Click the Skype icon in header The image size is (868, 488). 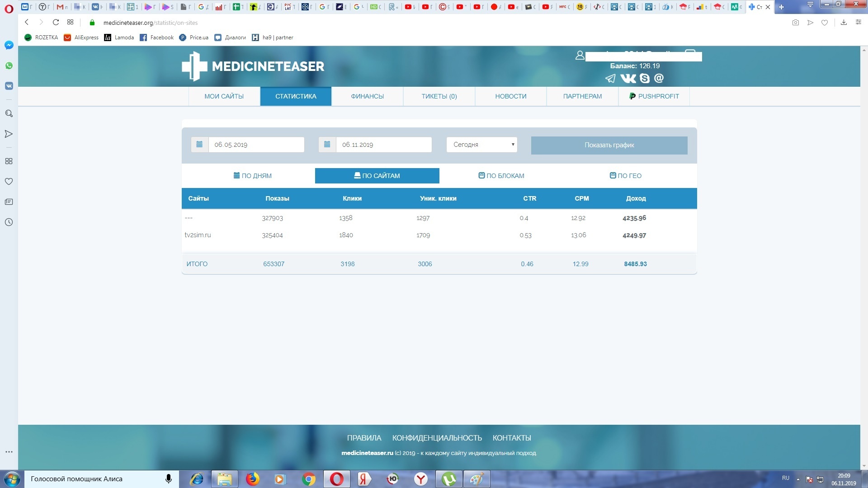pyautogui.click(x=645, y=79)
